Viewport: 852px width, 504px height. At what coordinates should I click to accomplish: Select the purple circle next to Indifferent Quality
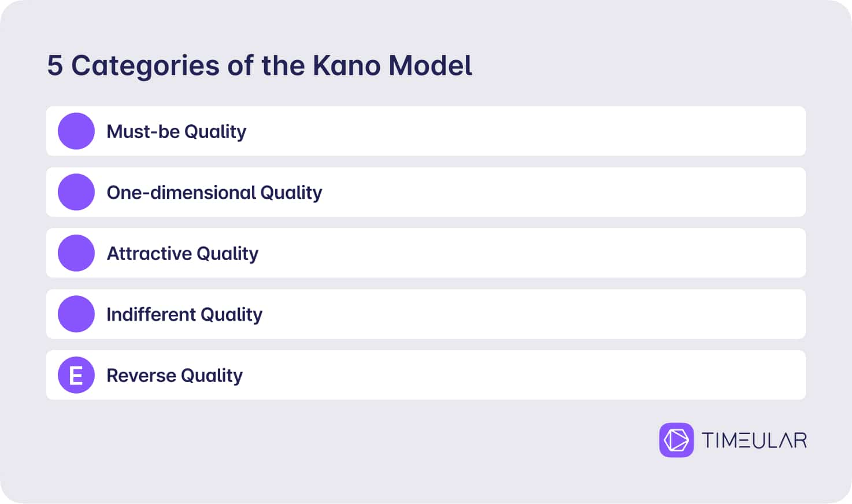click(76, 314)
